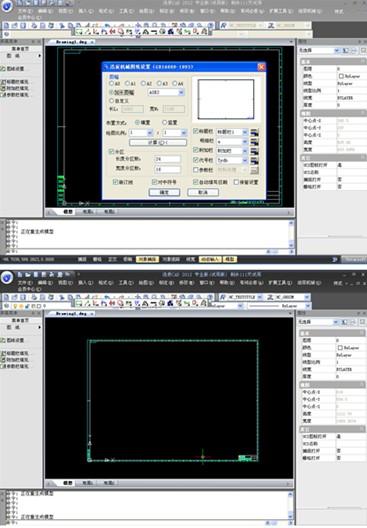
Task: Open 格式(O) menu in lower window
Action: coord(106,283)
